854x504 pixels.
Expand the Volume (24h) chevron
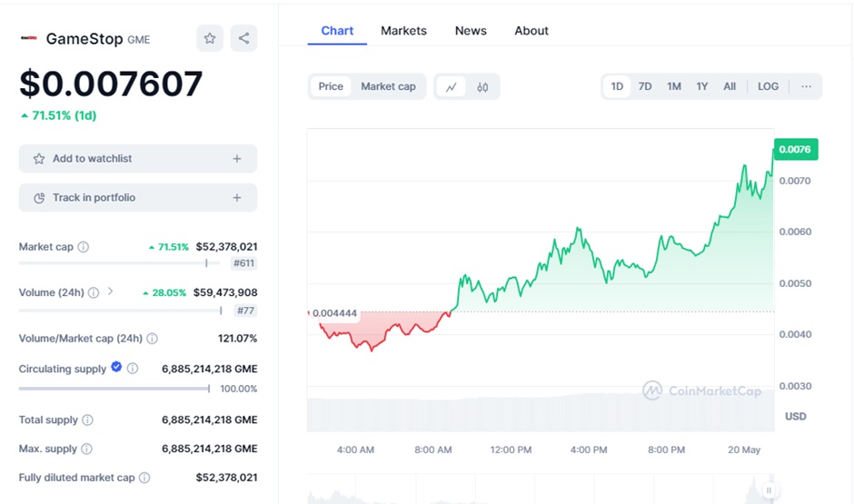pyautogui.click(x=111, y=292)
